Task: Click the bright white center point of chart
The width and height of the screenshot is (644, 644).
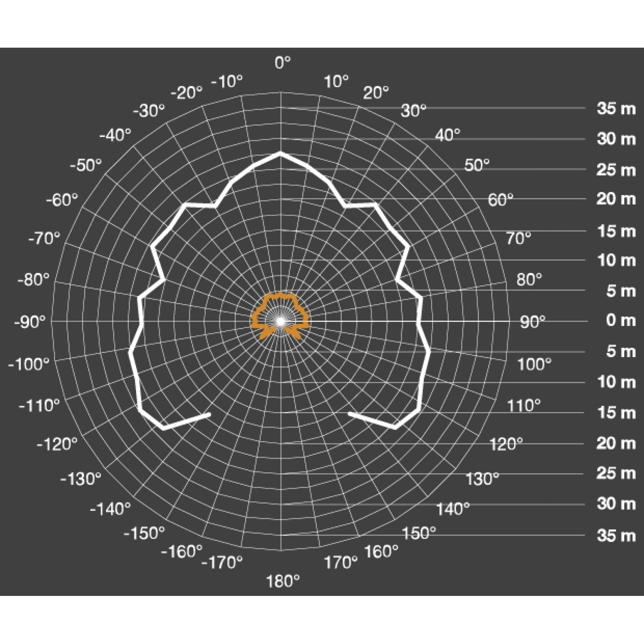Action: [280, 321]
